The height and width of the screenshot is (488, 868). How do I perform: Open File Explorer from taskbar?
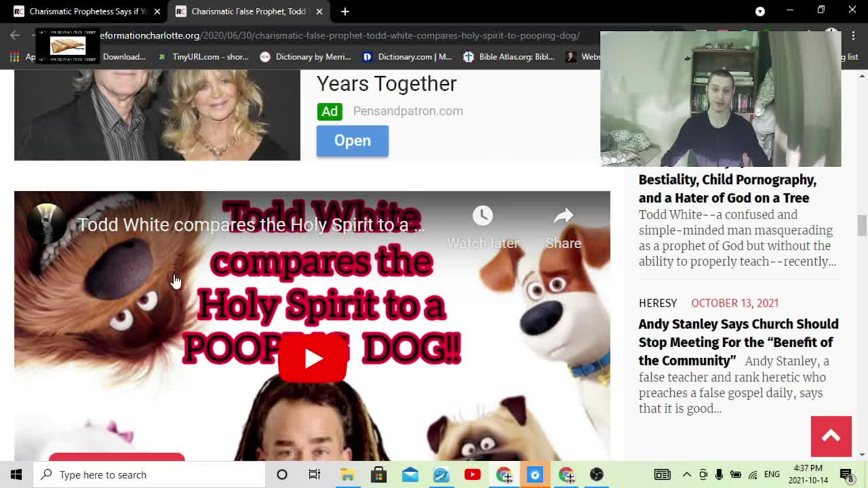(x=347, y=474)
